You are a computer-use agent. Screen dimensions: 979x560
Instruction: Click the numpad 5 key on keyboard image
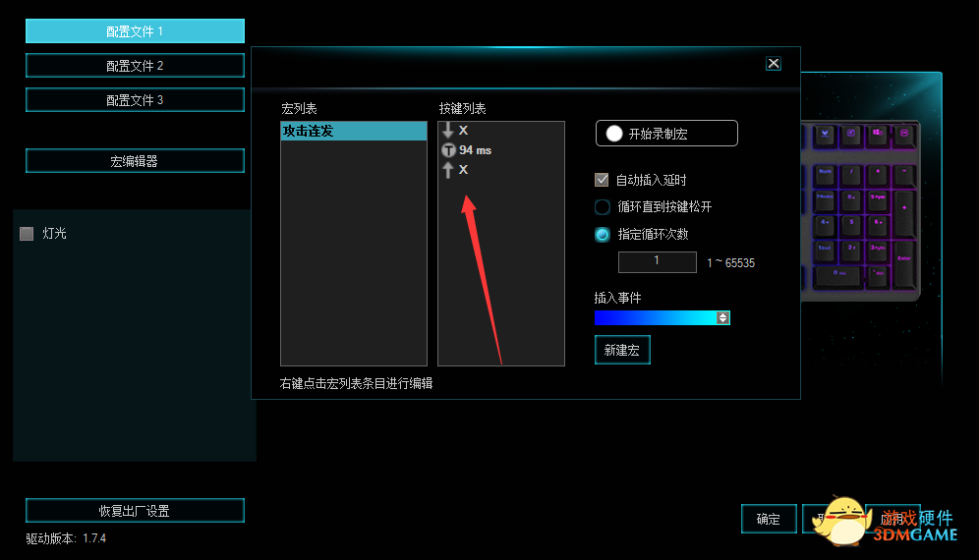(x=851, y=223)
